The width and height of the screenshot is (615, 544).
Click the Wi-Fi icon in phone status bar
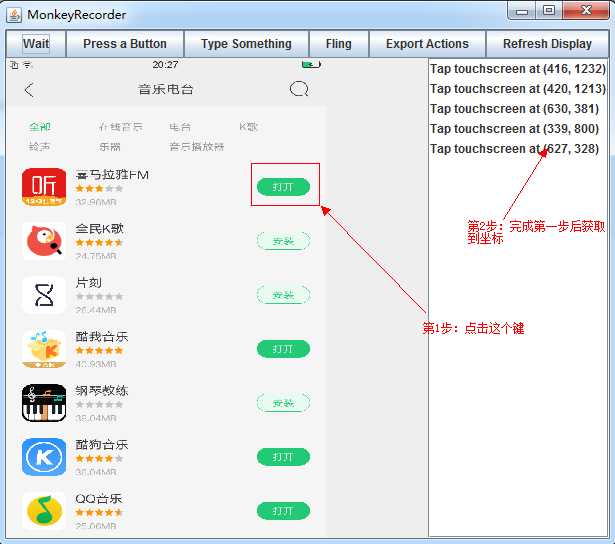27,65
